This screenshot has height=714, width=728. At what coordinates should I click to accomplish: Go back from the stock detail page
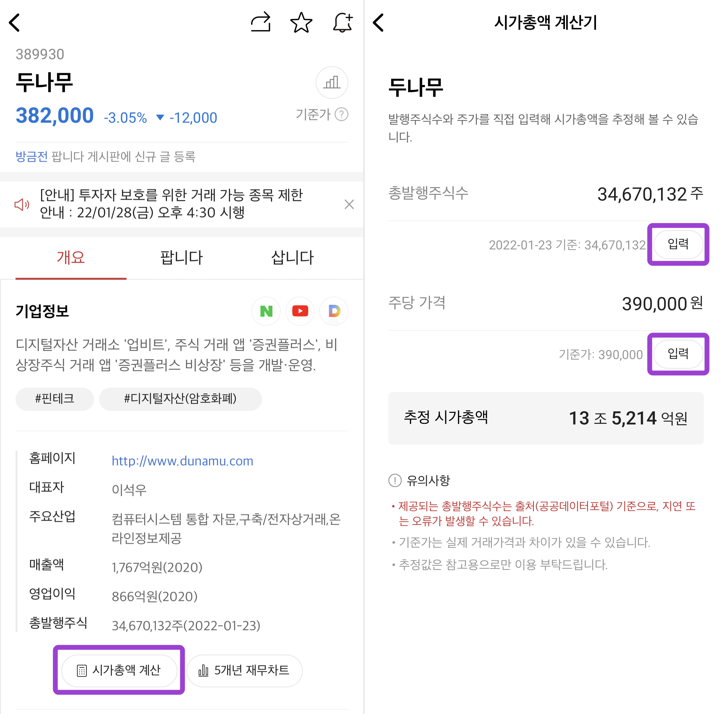coord(15,23)
